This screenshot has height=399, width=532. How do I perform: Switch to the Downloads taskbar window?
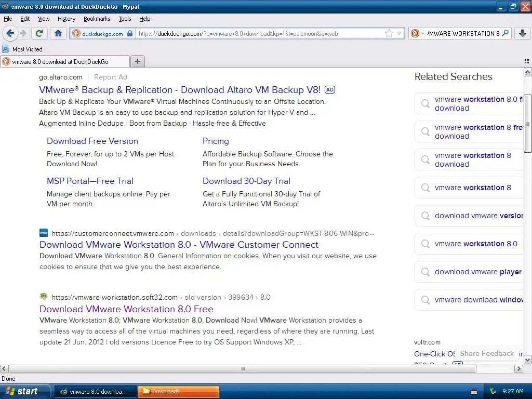pos(179,391)
